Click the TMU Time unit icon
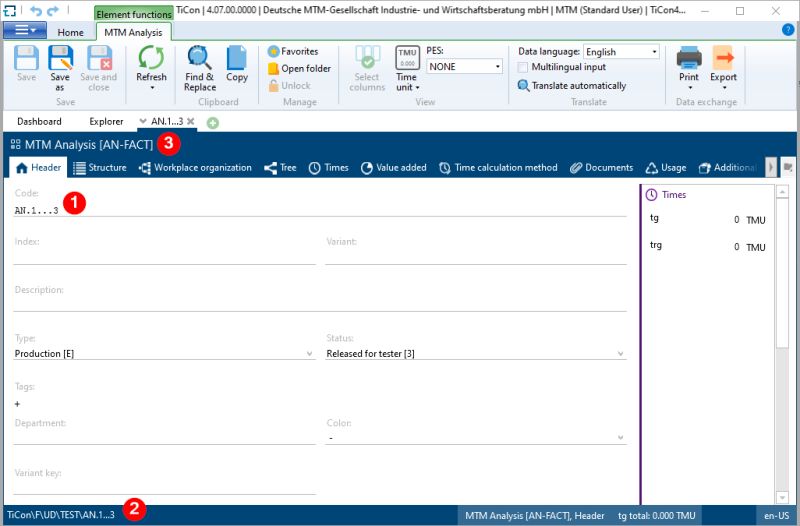The image size is (800, 526). pos(407,57)
